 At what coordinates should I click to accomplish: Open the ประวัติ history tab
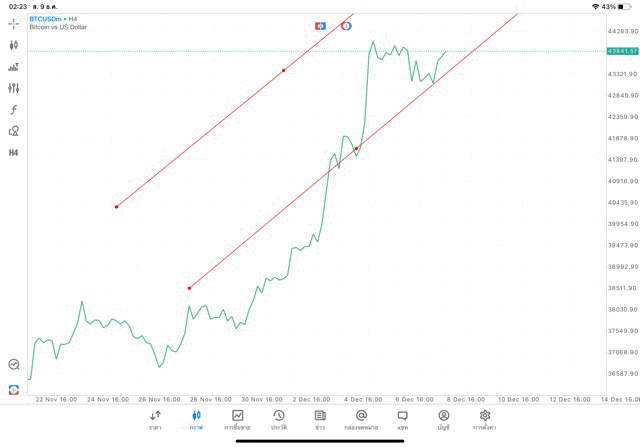pyautogui.click(x=279, y=419)
